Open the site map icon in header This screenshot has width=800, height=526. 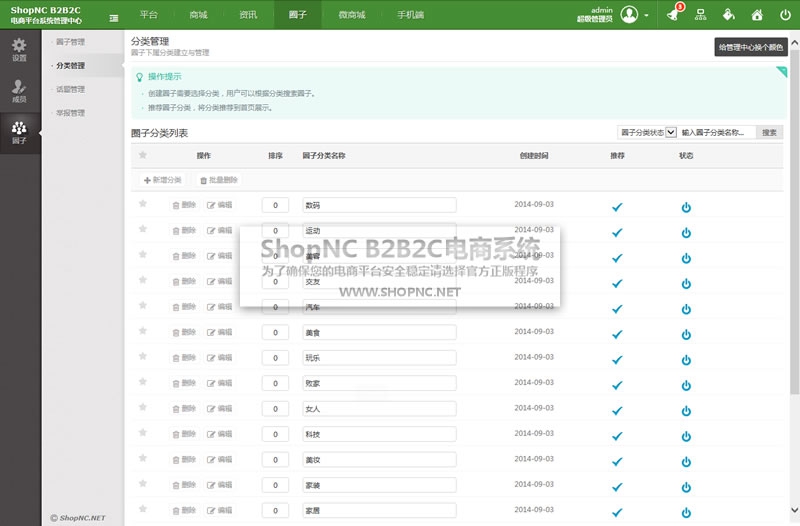click(x=701, y=15)
